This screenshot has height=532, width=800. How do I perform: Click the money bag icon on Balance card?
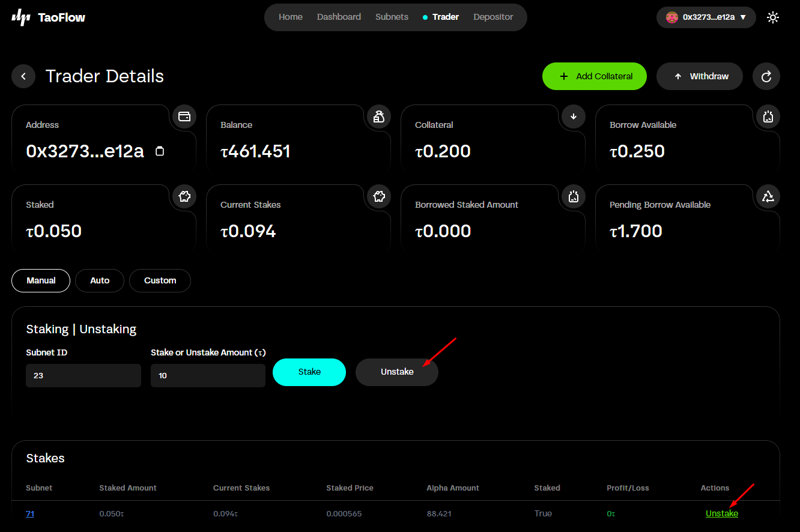(x=378, y=116)
